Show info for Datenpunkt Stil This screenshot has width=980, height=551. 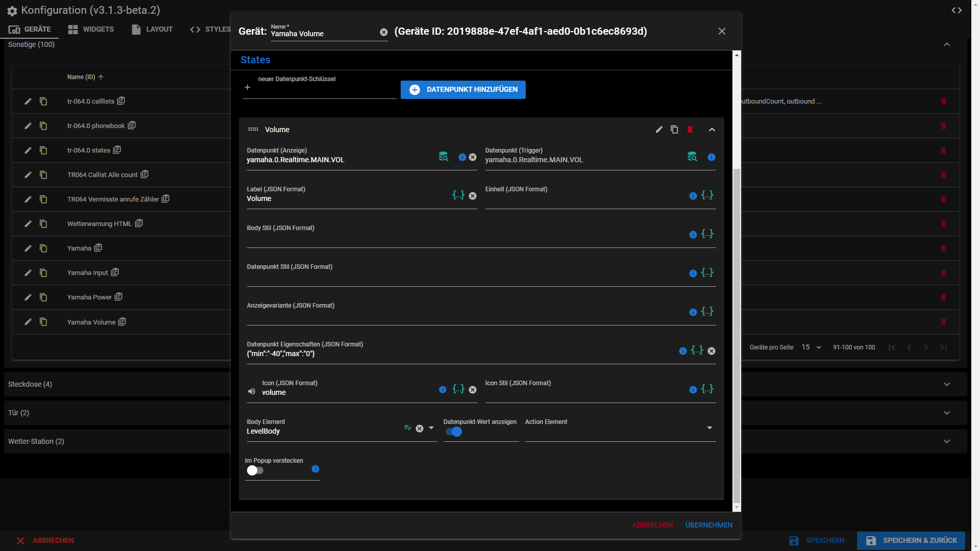click(x=693, y=273)
